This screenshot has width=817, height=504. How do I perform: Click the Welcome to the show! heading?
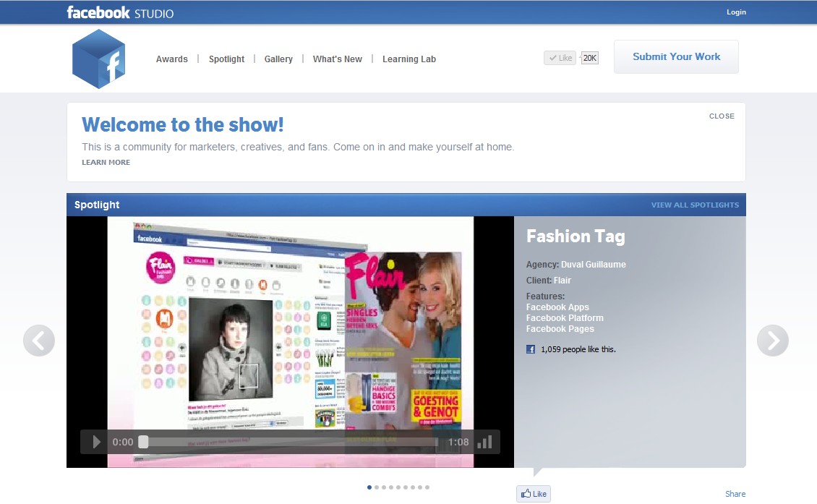tap(182, 124)
